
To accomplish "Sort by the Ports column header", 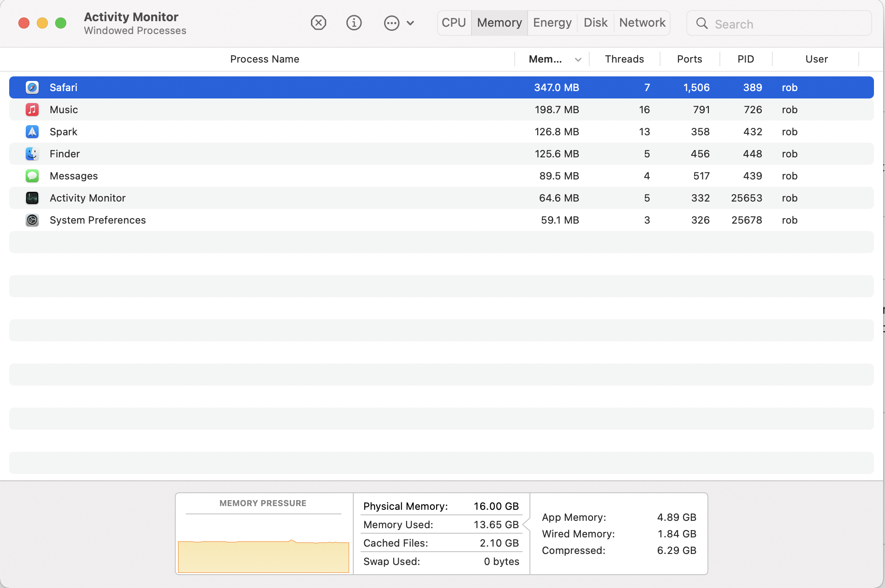I will [690, 59].
